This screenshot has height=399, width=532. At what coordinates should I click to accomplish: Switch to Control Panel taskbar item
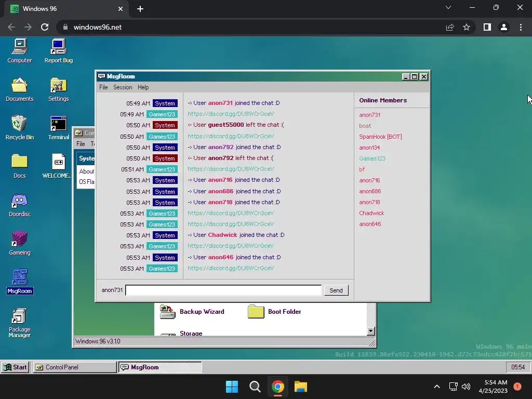point(74,367)
